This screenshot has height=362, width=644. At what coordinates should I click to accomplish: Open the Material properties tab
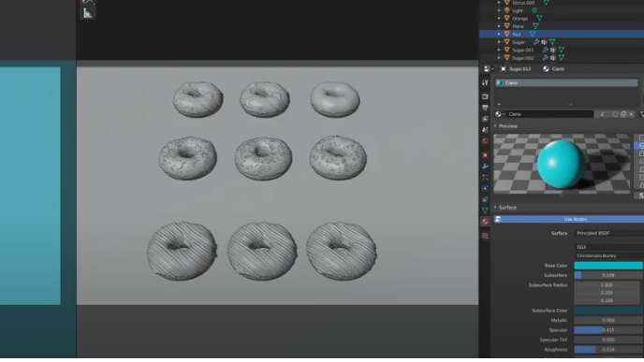[485, 222]
